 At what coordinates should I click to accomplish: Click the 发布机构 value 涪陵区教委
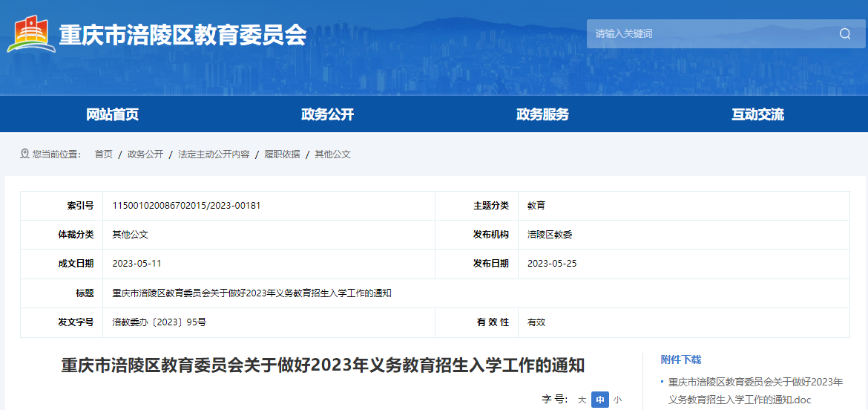pos(550,235)
